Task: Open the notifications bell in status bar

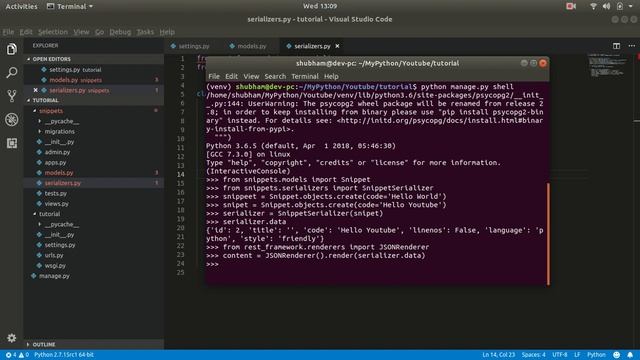Action: coord(630,355)
